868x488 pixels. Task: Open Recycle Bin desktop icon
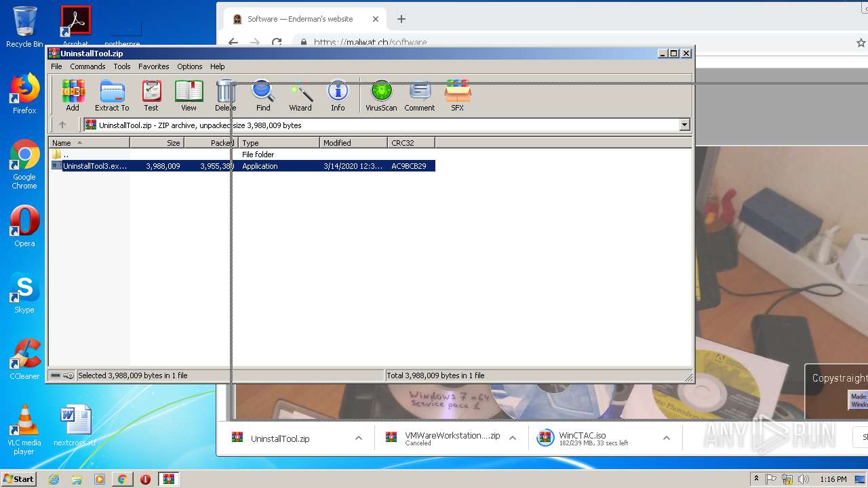24,27
